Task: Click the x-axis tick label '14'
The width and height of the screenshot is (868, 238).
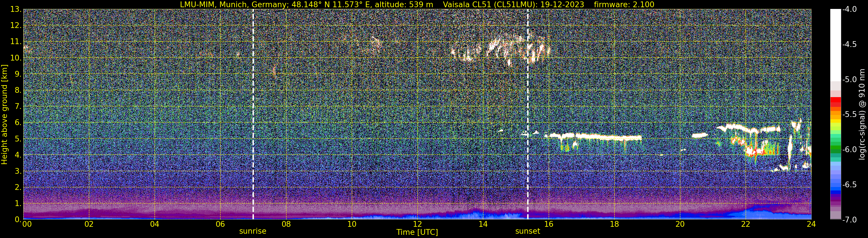Action: [483, 224]
